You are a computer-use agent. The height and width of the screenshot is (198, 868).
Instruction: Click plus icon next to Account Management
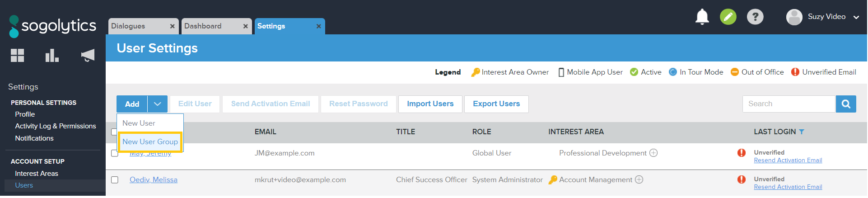(x=639, y=179)
